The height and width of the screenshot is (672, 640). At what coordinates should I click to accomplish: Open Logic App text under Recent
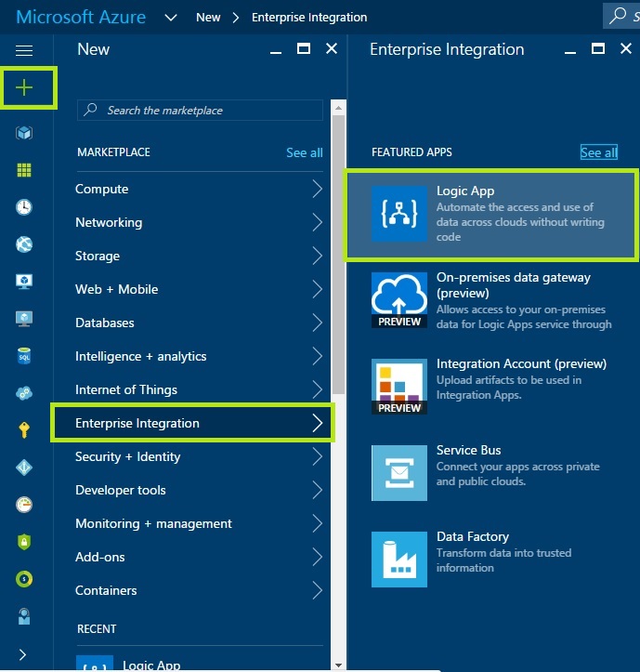click(x=151, y=665)
